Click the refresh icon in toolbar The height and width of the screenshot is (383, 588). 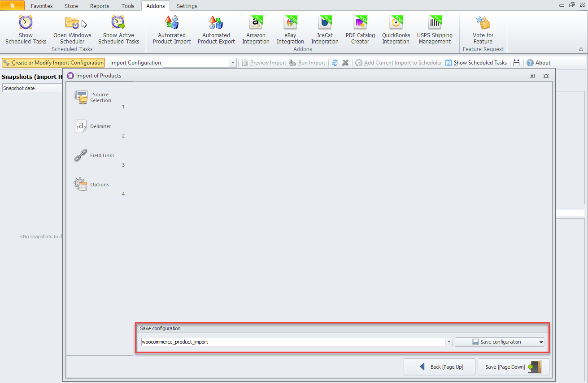pos(335,63)
